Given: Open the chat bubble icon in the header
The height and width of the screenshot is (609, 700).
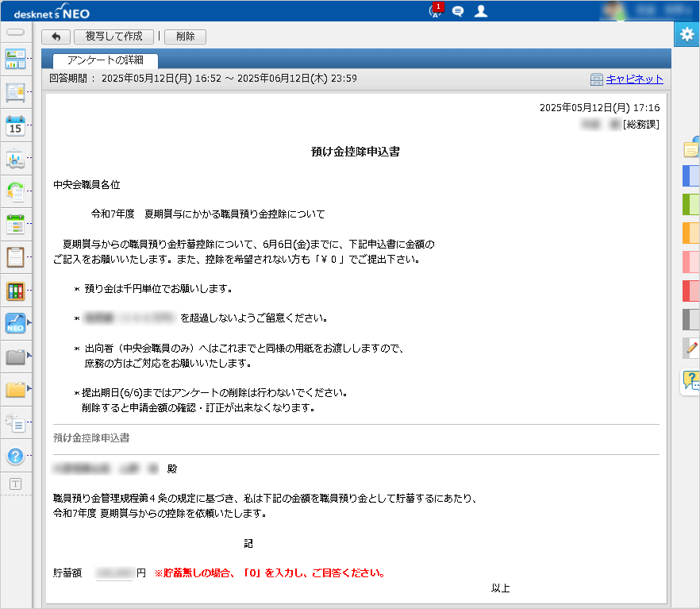Looking at the screenshot, I should click(x=458, y=10).
